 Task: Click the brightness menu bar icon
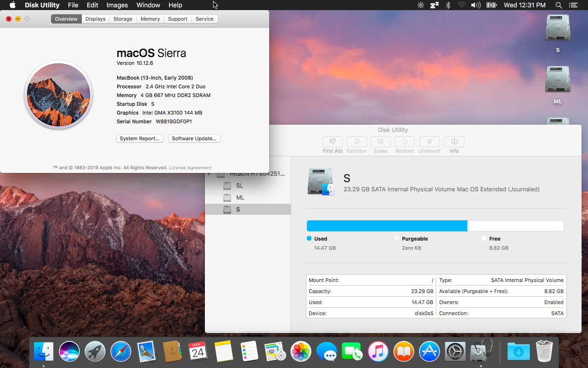tap(421, 5)
